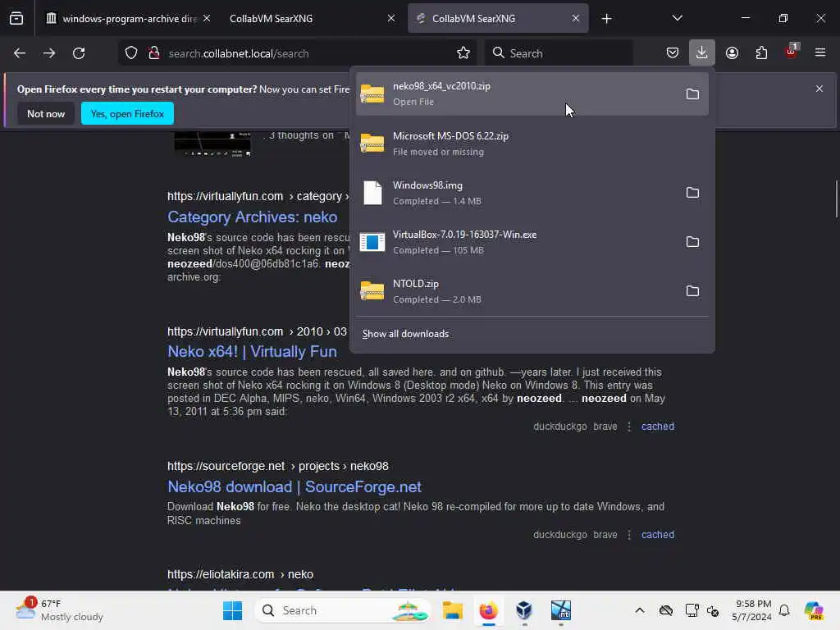This screenshot has width=840, height=630.
Task: Open the Extensions puzzle icon
Action: pos(761,53)
